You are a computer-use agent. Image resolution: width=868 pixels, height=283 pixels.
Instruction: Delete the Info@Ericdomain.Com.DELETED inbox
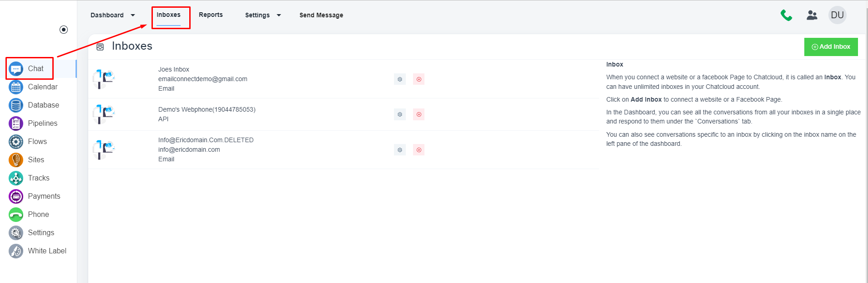click(419, 150)
